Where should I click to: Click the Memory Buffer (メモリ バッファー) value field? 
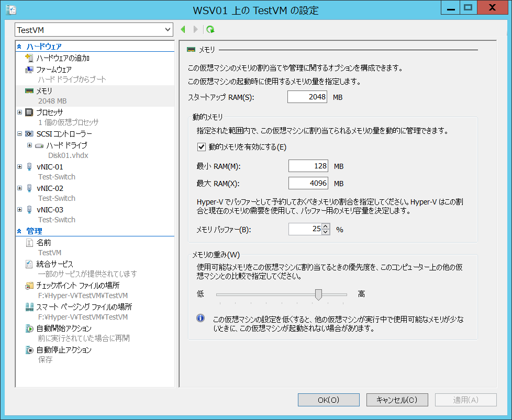pos(305,229)
